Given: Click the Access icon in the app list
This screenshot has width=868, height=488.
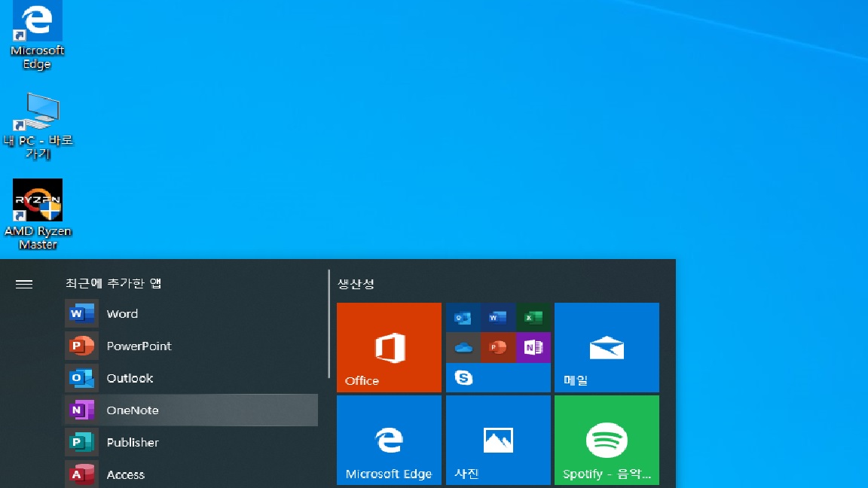Looking at the screenshot, I should point(81,474).
